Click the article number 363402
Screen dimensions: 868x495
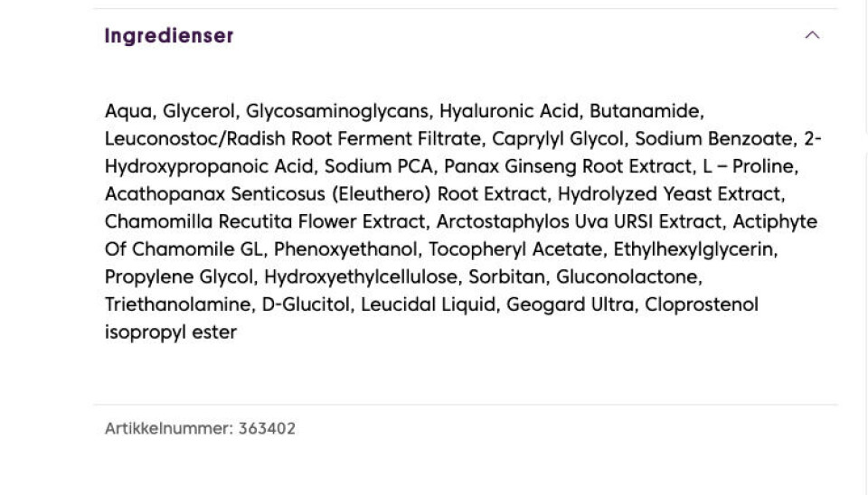[x=267, y=428]
